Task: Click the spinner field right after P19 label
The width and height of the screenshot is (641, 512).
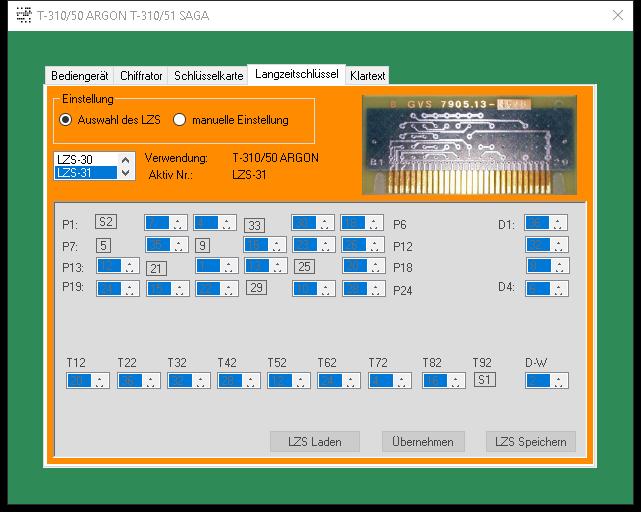Action: pyautogui.click(x=118, y=289)
